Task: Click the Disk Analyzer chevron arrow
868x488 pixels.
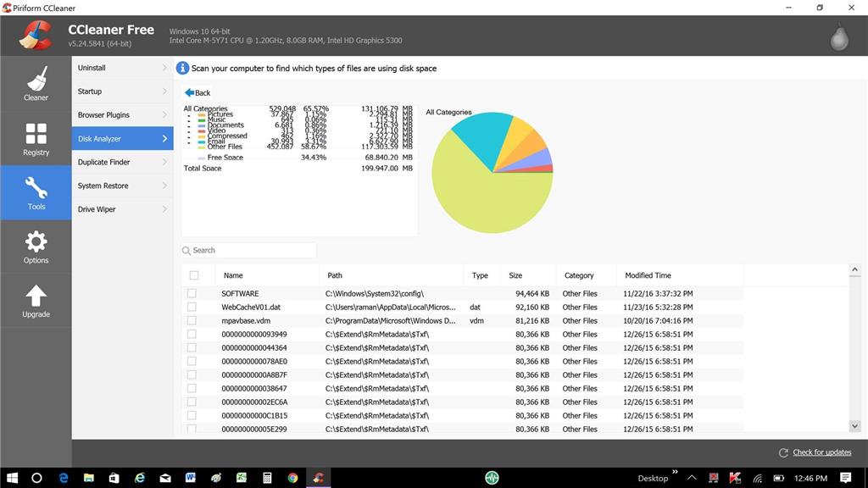Action: 164,138
